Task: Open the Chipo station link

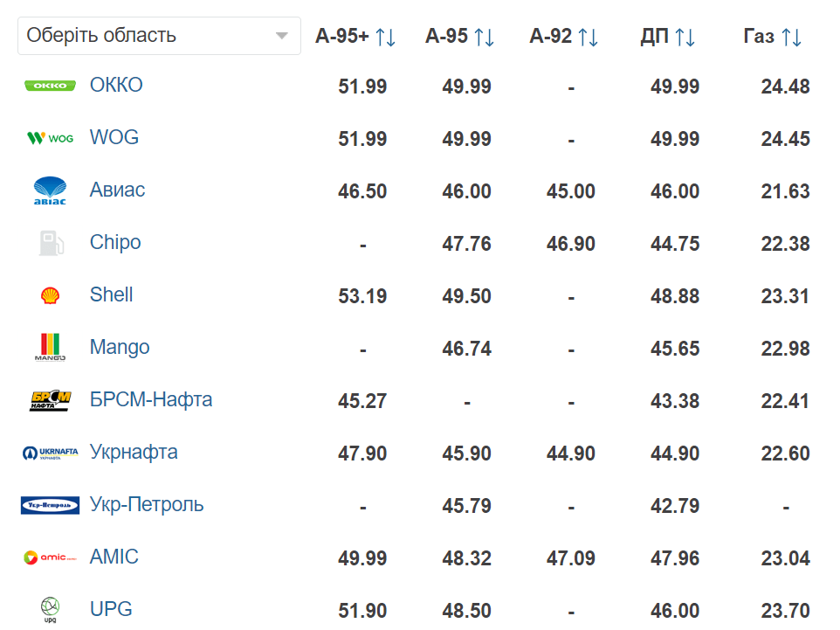Action: [x=115, y=242]
